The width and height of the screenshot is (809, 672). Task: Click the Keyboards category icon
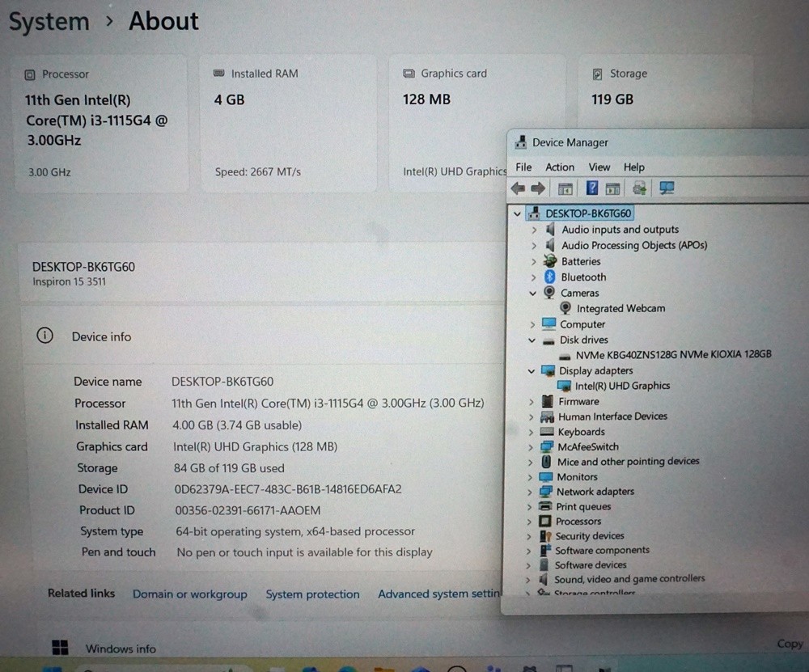(x=547, y=432)
